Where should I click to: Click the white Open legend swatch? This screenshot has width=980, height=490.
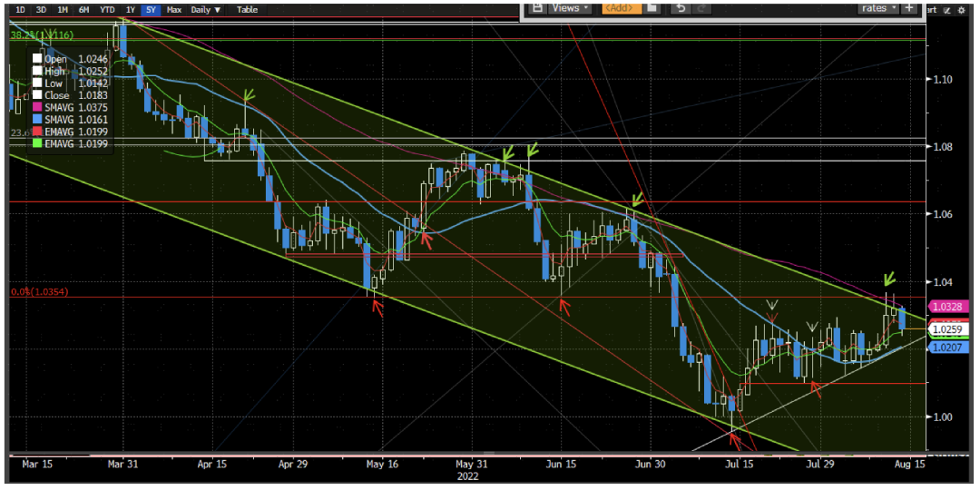click(x=37, y=59)
